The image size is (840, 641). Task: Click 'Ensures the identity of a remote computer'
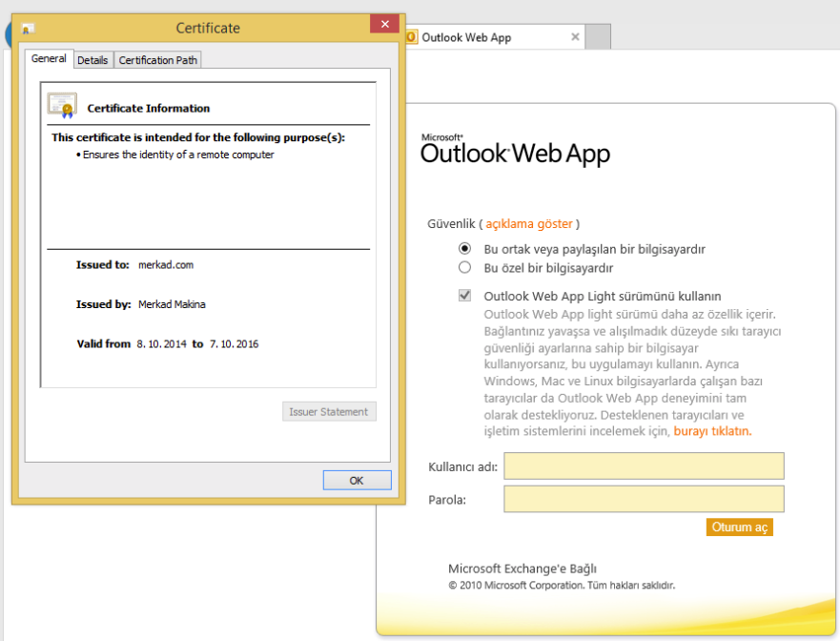(x=178, y=155)
